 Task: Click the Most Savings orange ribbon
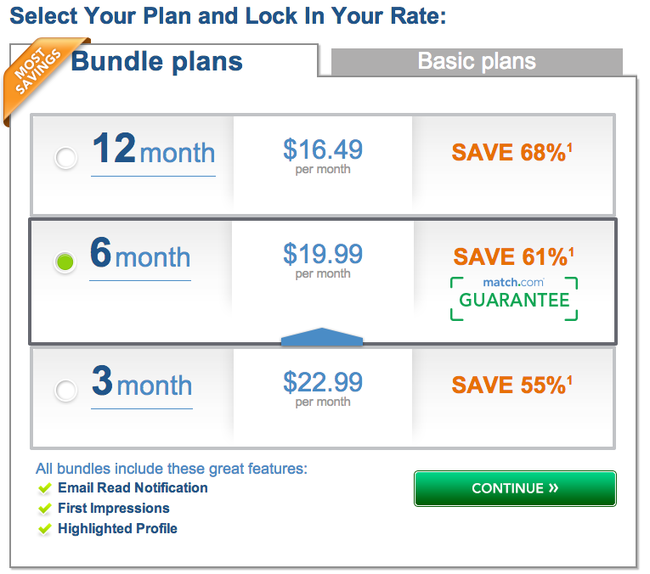(x=39, y=75)
